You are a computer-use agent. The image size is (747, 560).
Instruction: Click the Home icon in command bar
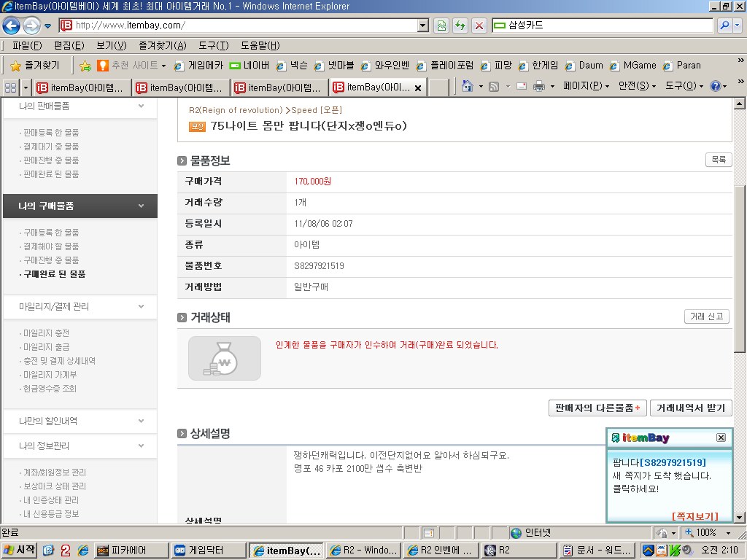(x=468, y=87)
